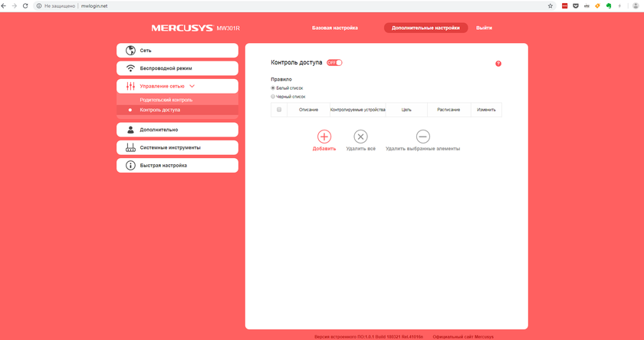The height and width of the screenshot is (340, 644).
Task: Toggle the Контроль доступа OFF switch
Action: [334, 62]
